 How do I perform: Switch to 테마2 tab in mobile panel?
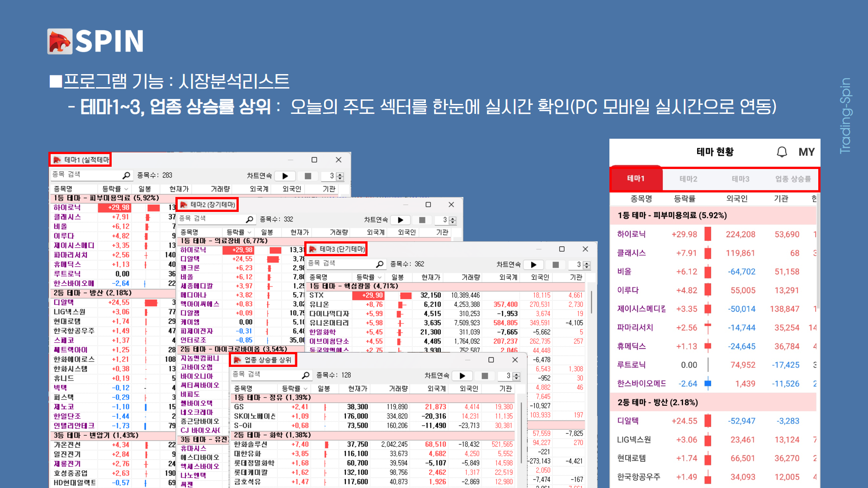(x=688, y=179)
